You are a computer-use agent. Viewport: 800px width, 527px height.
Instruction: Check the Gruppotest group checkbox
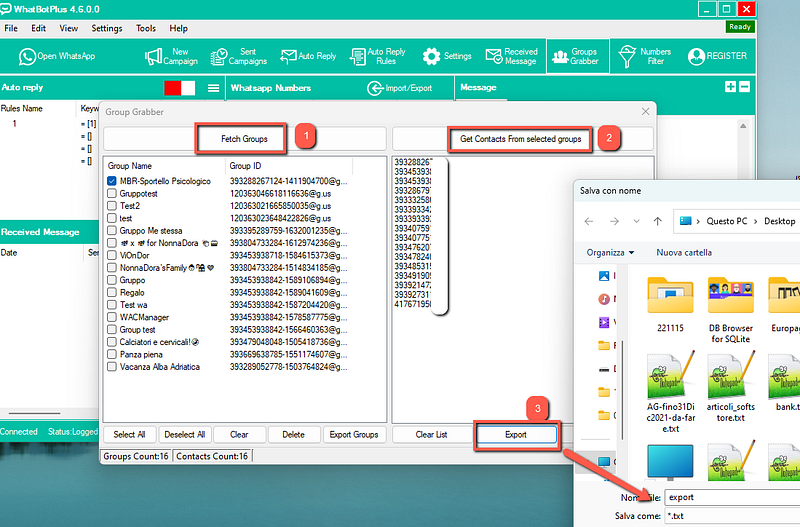[x=112, y=194]
